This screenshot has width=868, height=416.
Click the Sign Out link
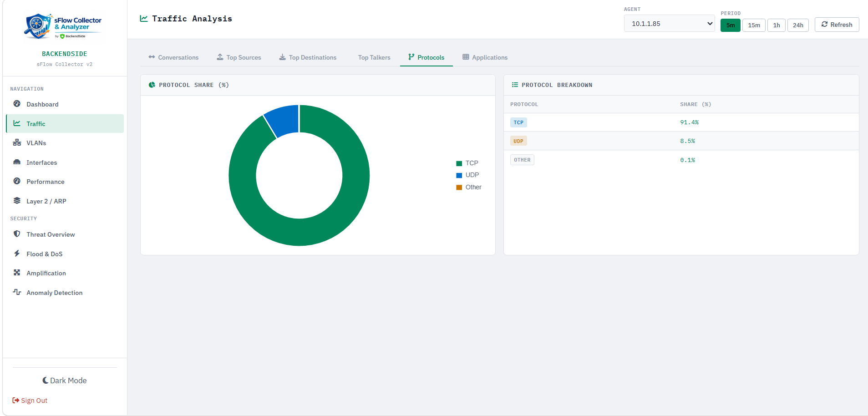(x=30, y=401)
